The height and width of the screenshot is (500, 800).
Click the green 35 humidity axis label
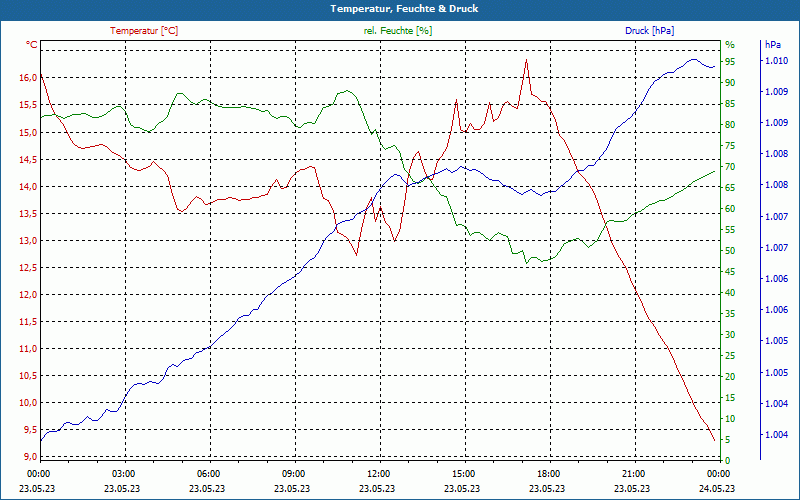(x=730, y=314)
